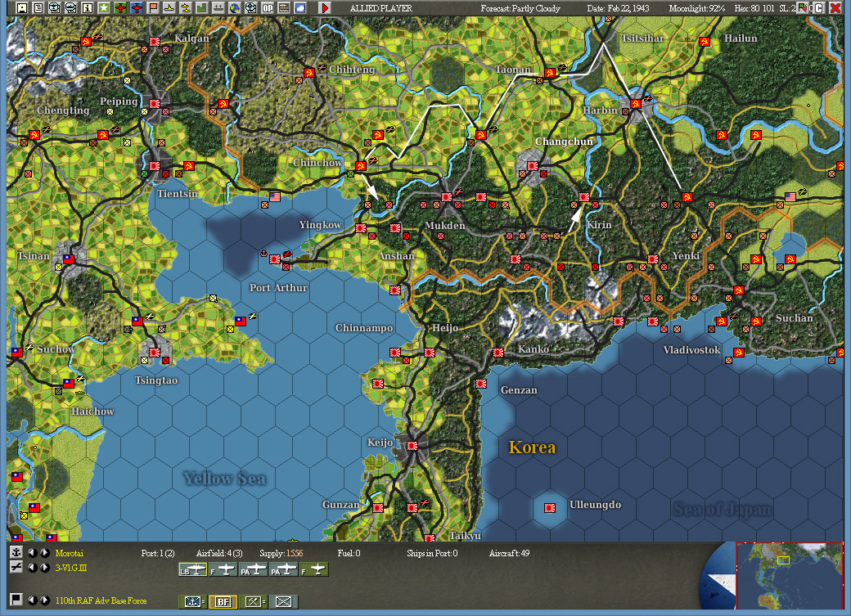
Task: Click the 'Supply: 1556' readout
Action: (281, 553)
